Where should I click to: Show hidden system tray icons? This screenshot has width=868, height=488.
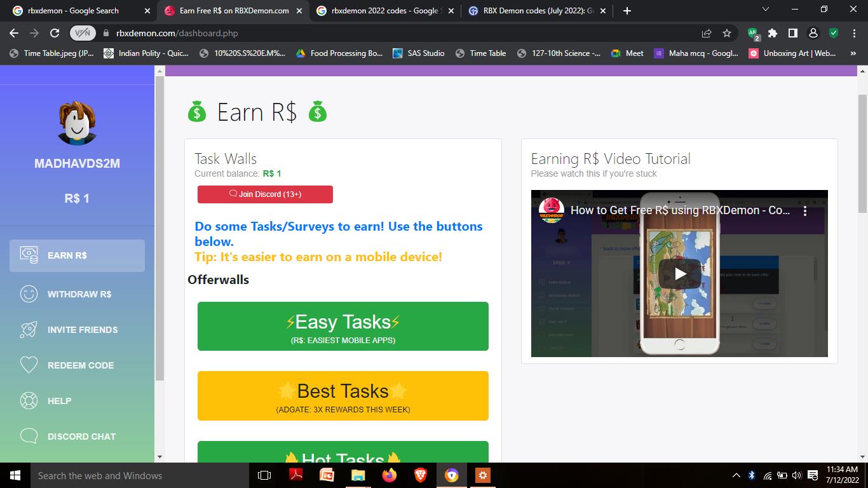pos(736,475)
